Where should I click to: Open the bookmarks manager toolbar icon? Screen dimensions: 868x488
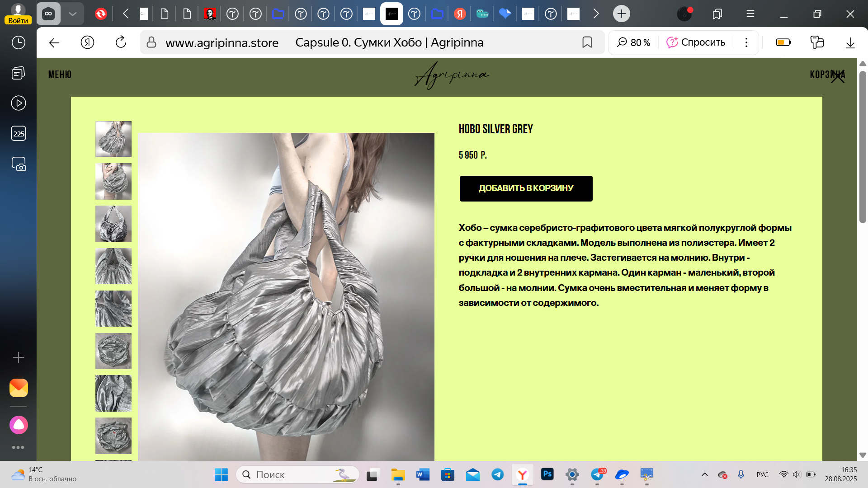coord(717,14)
